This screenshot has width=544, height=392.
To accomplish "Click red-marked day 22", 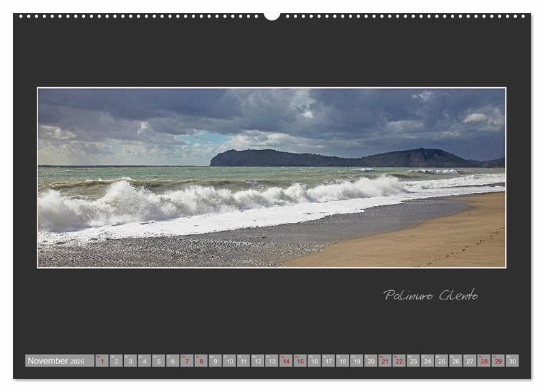I will pos(399,361).
